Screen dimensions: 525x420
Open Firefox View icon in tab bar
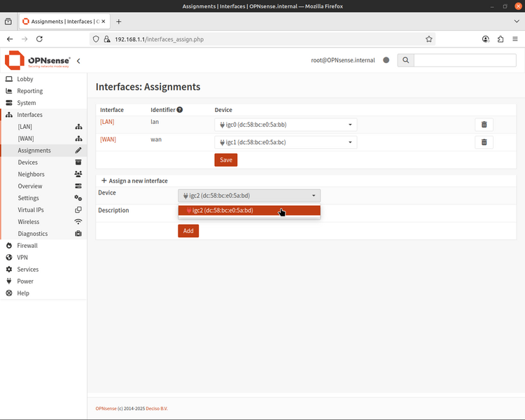click(8, 22)
